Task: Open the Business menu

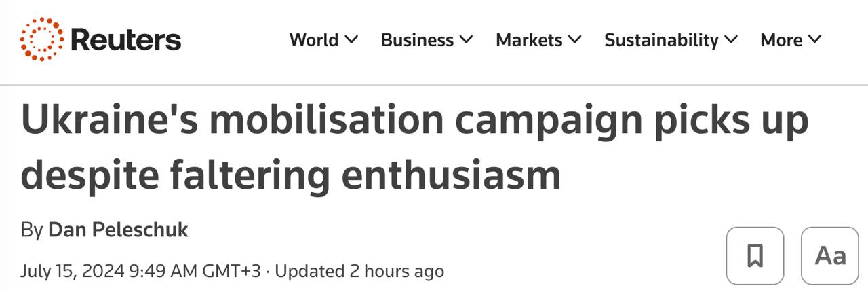Action: 416,40
